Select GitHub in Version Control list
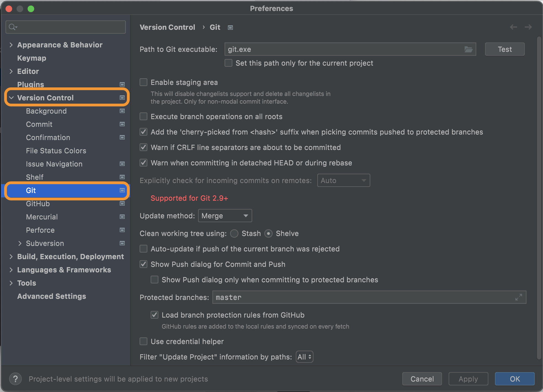Screen dimensions: 543x392 [x=38, y=204]
